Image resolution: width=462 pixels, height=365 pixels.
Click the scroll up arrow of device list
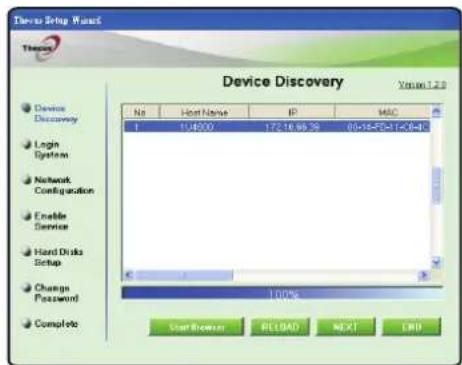[x=436, y=112]
